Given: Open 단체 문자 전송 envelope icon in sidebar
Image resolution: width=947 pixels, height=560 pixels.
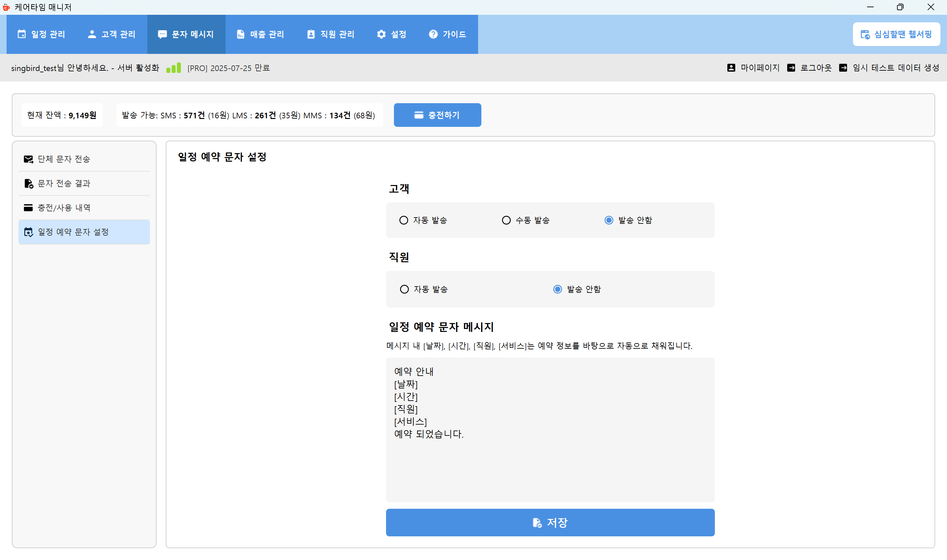Looking at the screenshot, I should [29, 159].
